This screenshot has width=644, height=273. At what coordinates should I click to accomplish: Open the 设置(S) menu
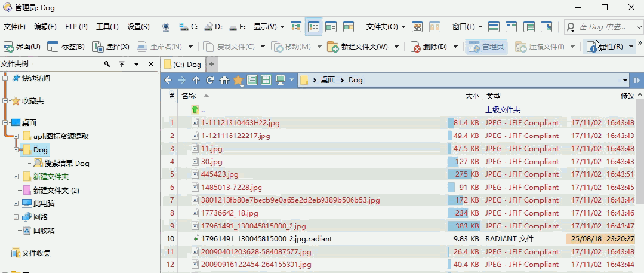(138, 27)
